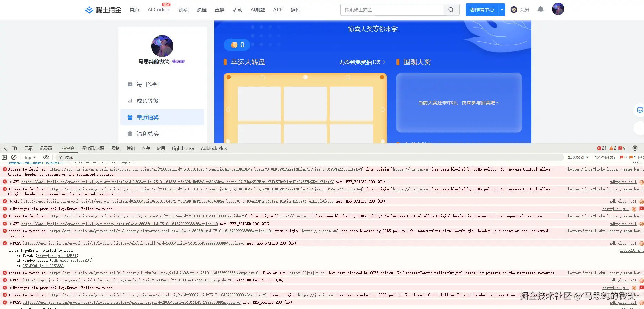Select 每日签到 in the sidebar
Image resolution: width=644 pixels, height=309 pixels.
tap(162, 84)
